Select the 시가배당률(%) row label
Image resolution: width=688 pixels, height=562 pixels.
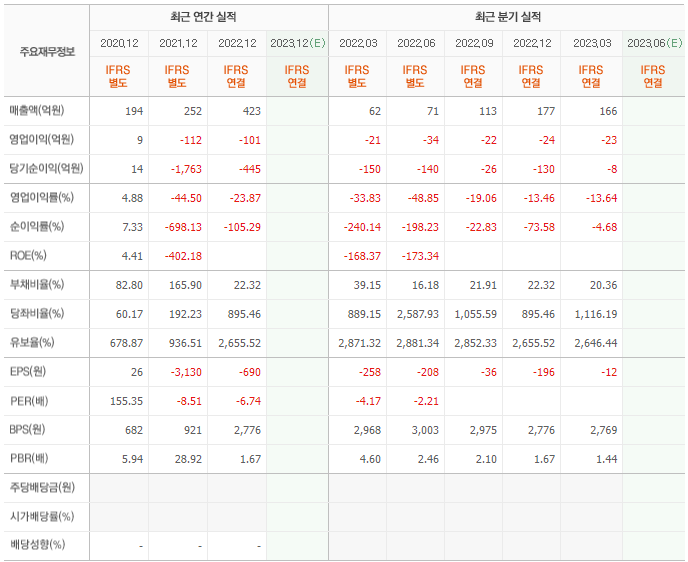click(42, 516)
